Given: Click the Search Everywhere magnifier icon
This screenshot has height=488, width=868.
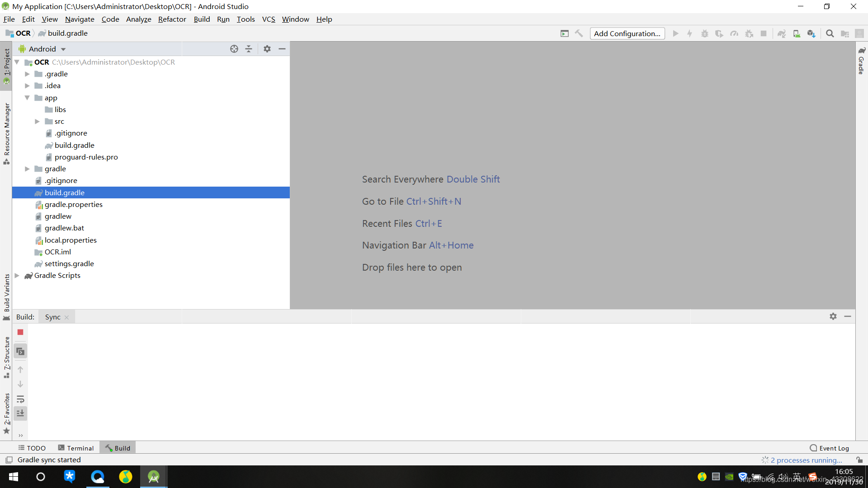Looking at the screenshot, I should pyautogui.click(x=830, y=33).
